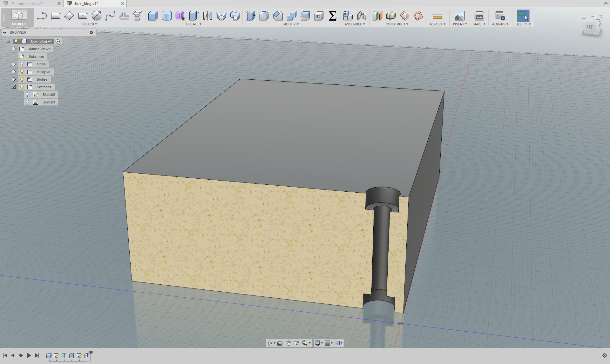Open the Create Form (sculpt) tool
This screenshot has width=610, height=364.
180,16
